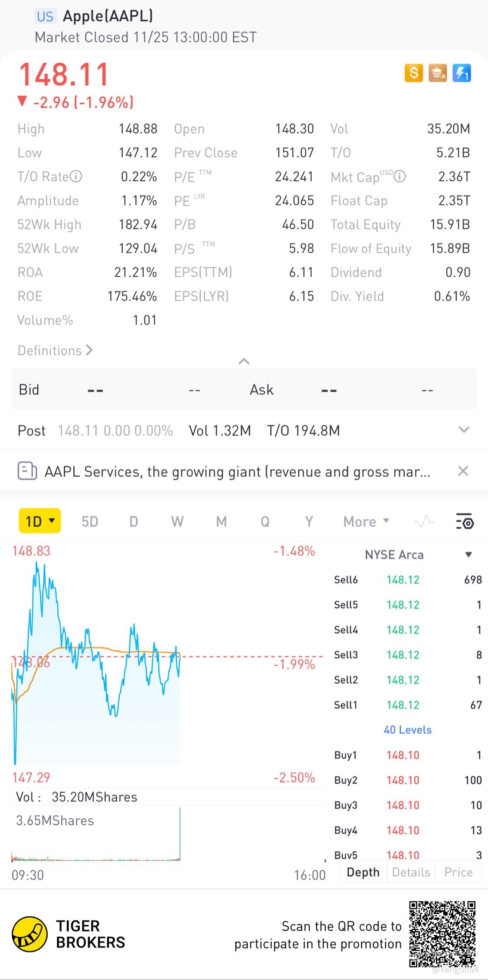Viewport: 488px width, 980px height.
Task: Select the 1D chart timeframe
Action: [39, 521]
